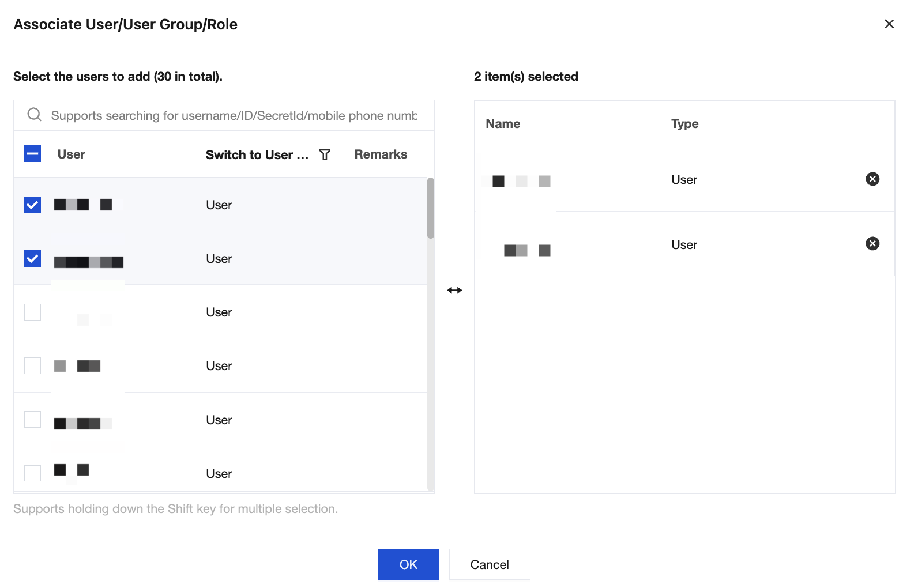Remove the second selected user
This screenshot has width=903, height=588.
[x=872, y=244]
